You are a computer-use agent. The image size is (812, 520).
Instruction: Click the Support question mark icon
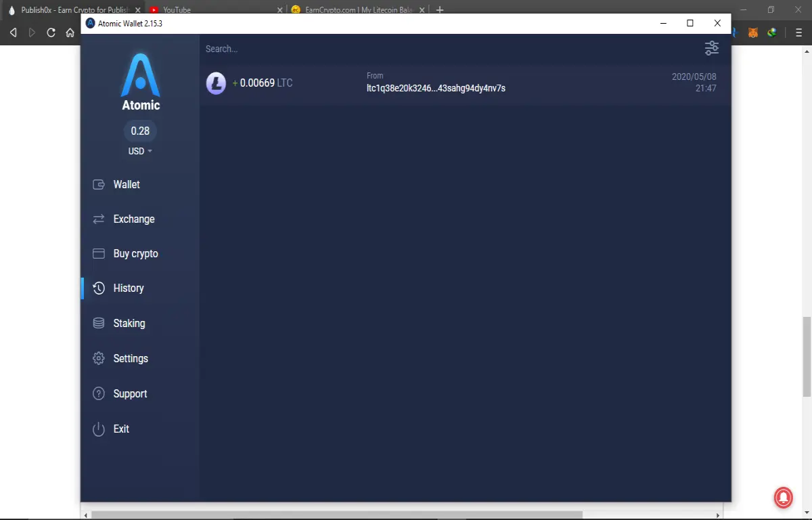(99, 393)
